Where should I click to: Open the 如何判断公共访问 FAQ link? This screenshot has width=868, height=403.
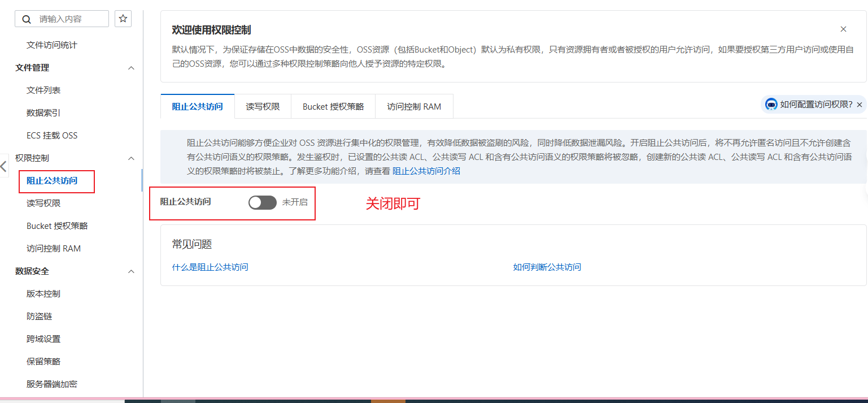tap(547, 267)
